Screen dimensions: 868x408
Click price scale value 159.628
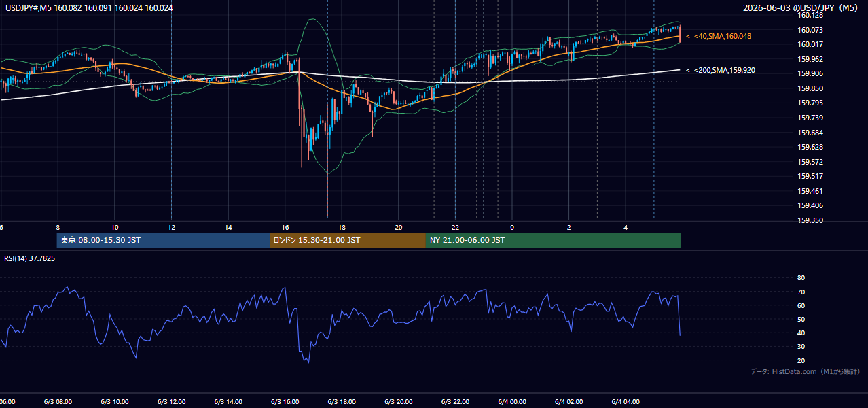810,147
